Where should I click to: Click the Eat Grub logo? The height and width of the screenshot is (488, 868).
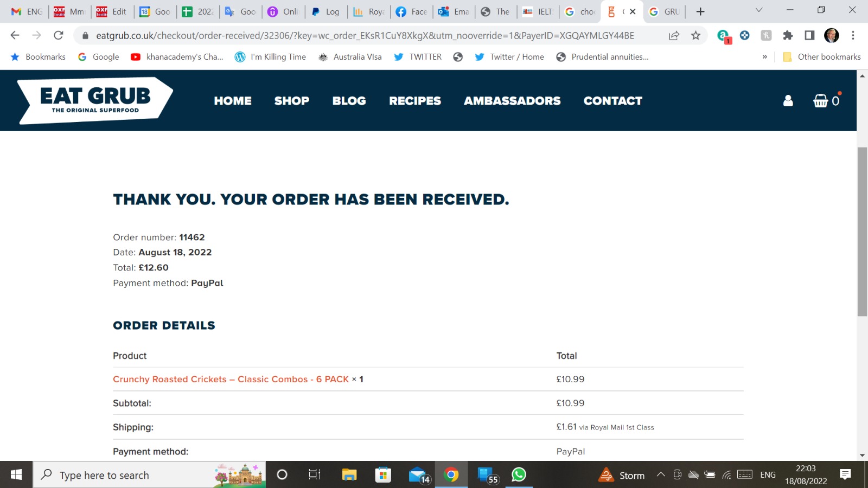coord(95,100)
